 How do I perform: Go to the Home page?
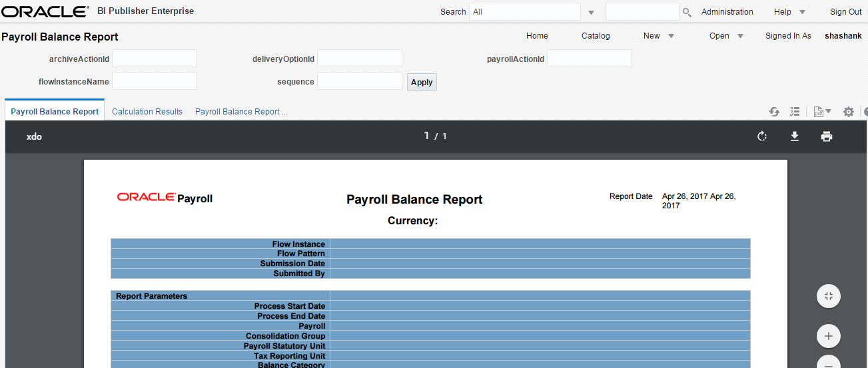pos(537,36)
